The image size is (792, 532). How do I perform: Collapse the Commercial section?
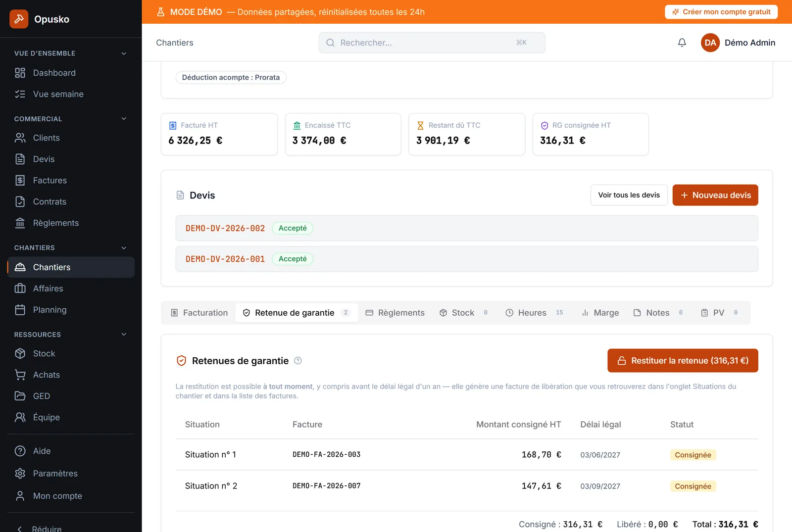tap(124, 119)
